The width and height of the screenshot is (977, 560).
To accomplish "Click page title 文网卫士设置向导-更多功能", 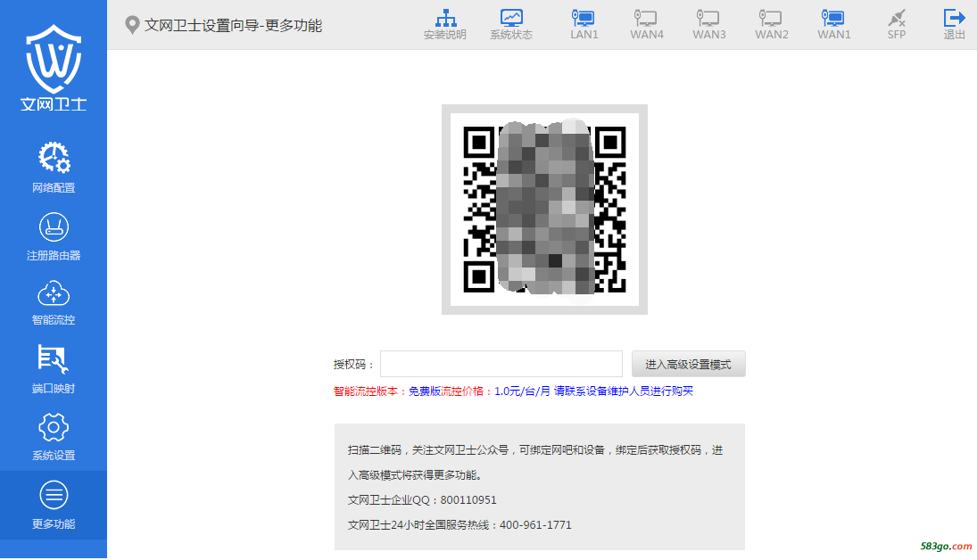I will (x=233, y=26).
